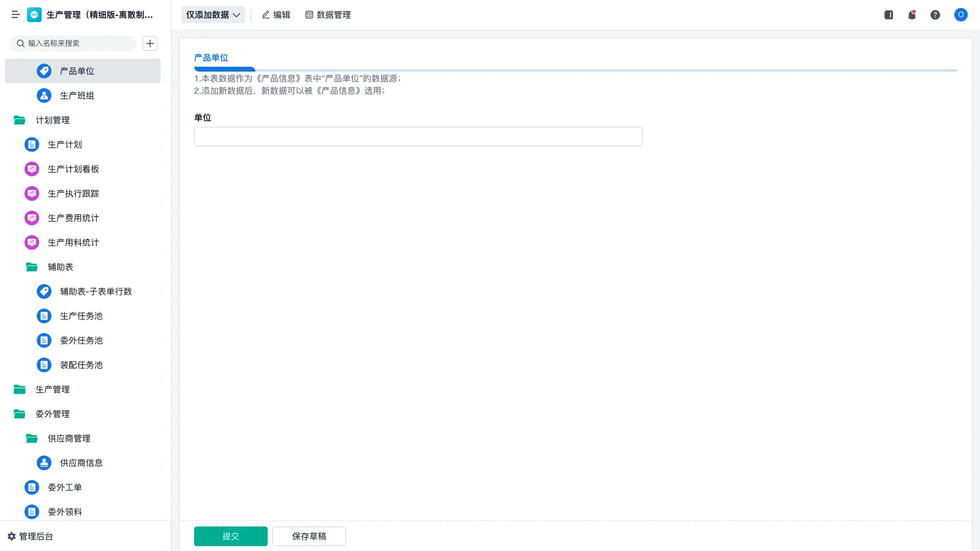Open the user avatar menu
Screen dimensions: 980x551
click(x=960, y=15)
